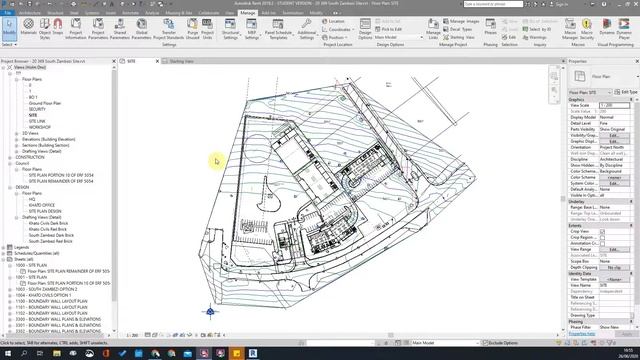
Task: Toggle Crop Region Visible checkbox
Action: 602,238
